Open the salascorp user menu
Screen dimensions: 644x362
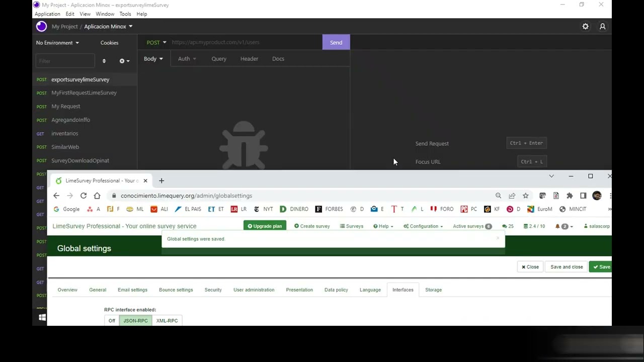click(597, 226)
